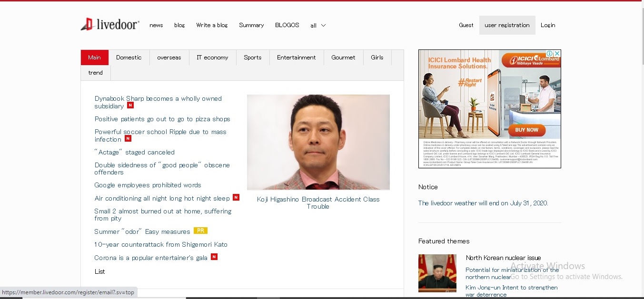The image size is (644, 299).
Task: Click the PR badge beside Summer odor headline
Action: [200, 231]
